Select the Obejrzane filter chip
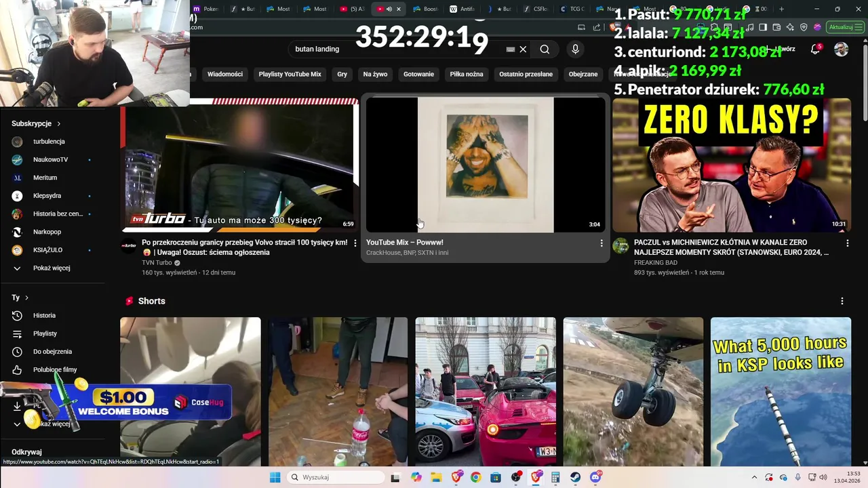868x488 pixels. [583, 74]
